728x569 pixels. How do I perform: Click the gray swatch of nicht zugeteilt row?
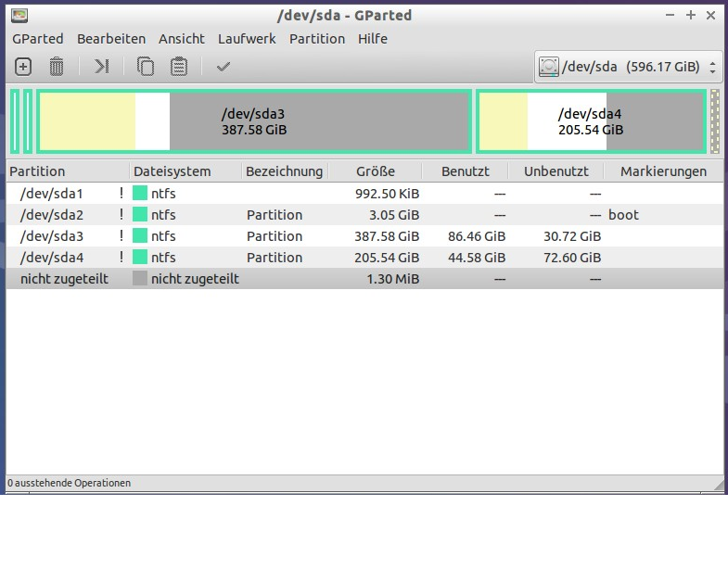point(140,278)
